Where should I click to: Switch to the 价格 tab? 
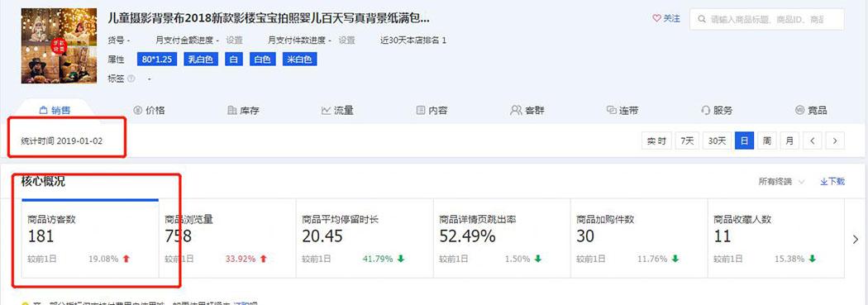point(150,110)
